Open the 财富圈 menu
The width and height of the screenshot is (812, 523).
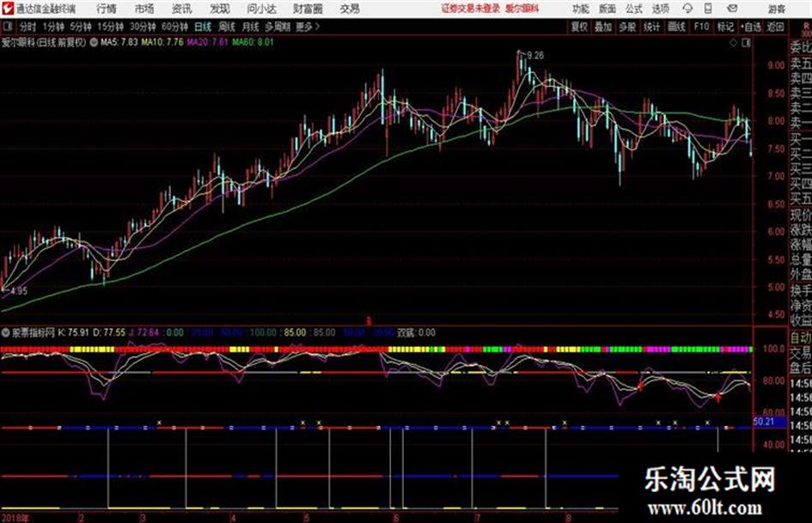point(308,9)
